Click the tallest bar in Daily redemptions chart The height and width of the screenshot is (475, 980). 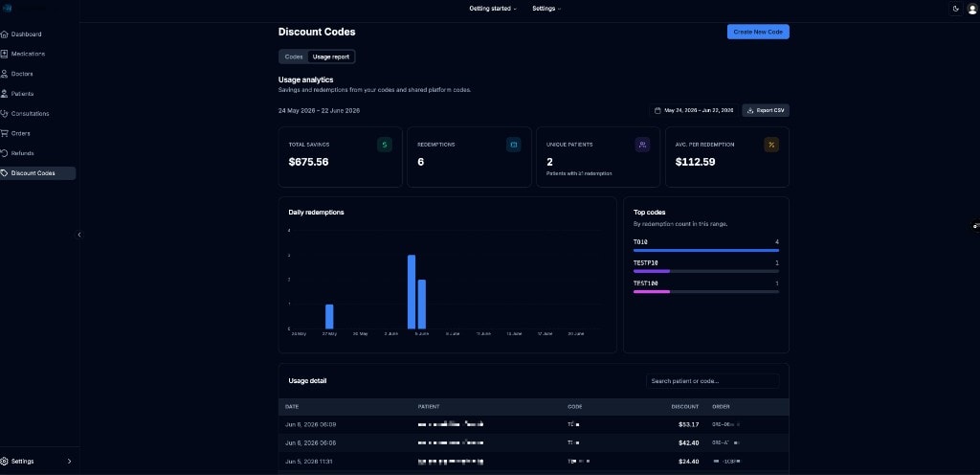click(x=412, y=292)
